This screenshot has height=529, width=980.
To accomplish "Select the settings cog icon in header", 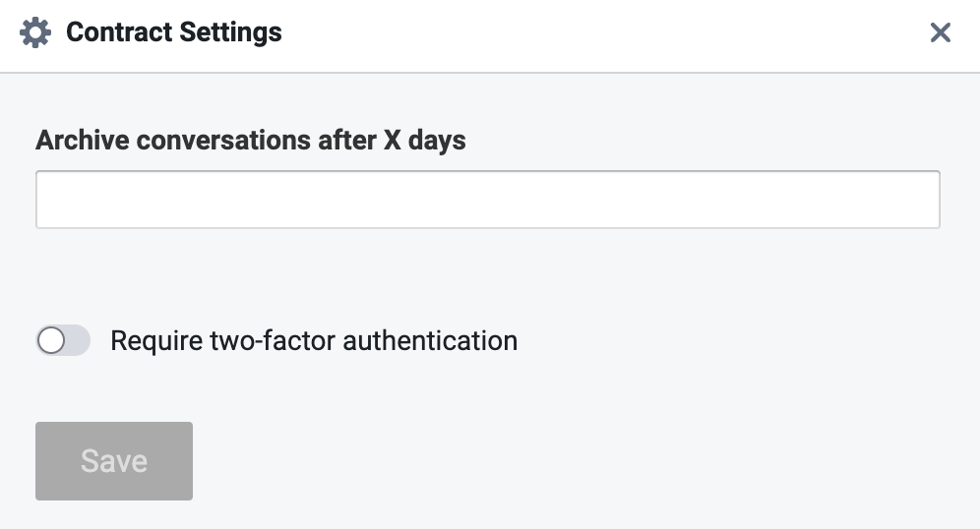I will (x=35, y=32).
